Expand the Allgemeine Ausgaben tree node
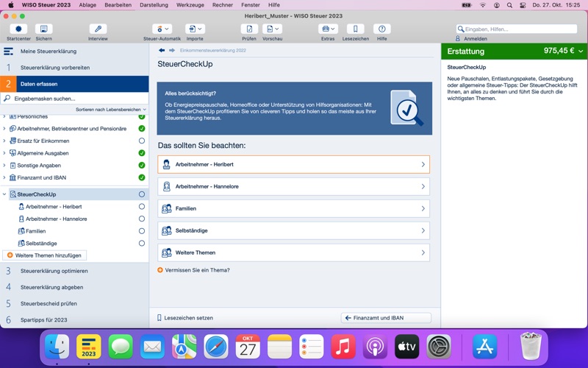Screen dimensions: 588x368 pos(4,153)
